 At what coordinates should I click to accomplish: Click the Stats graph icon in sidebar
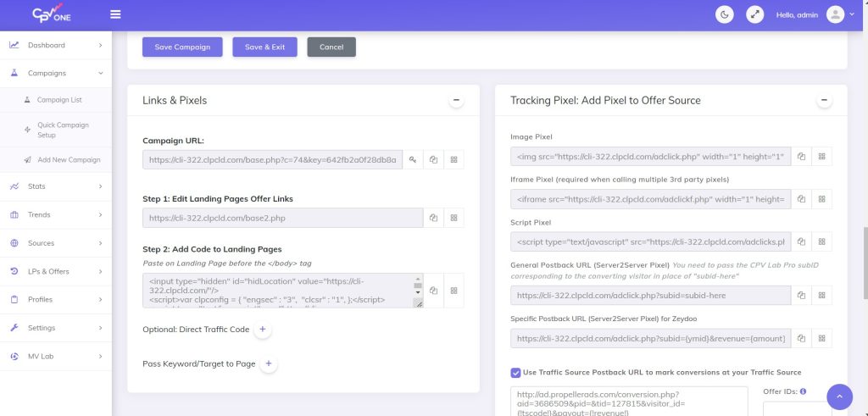[x=14, y=186]
